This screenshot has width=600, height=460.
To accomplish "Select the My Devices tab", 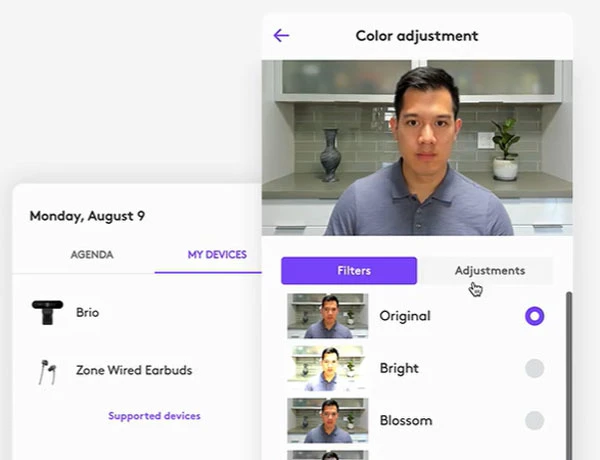I will 217,255.
